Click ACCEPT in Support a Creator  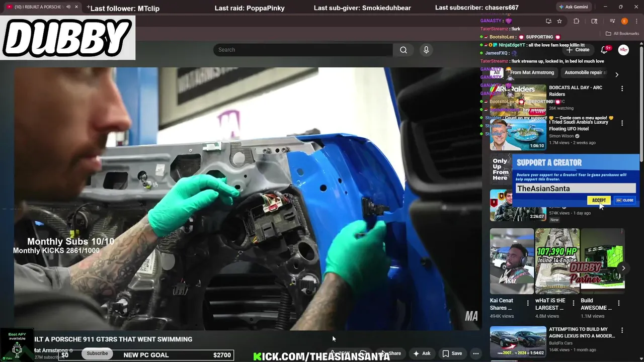click(x=599, y=200)
